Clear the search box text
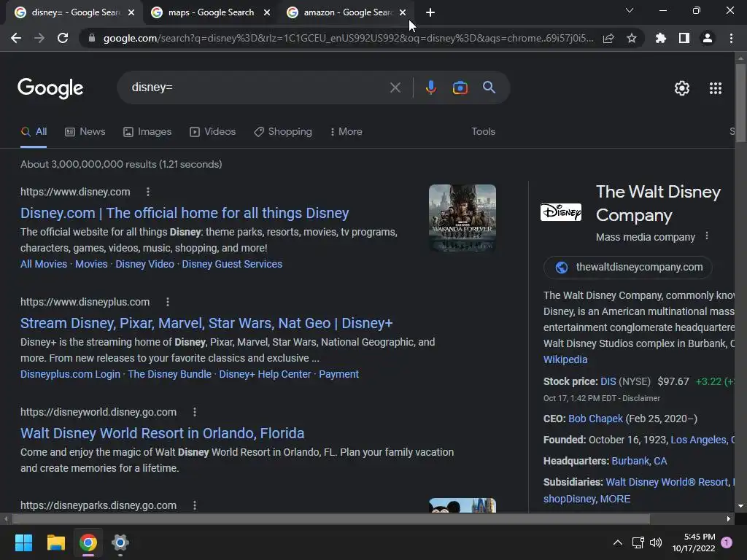Viewport: 747px width, 560px height. pos(395,87)
